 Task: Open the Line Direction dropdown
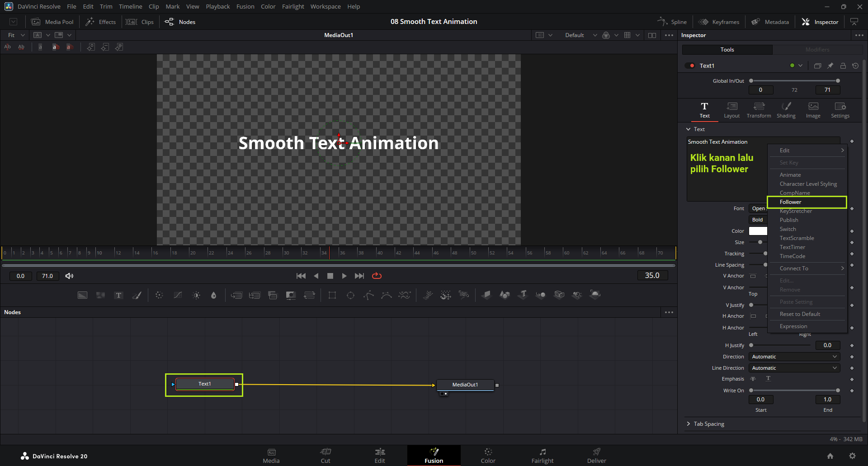click(794, 368)
